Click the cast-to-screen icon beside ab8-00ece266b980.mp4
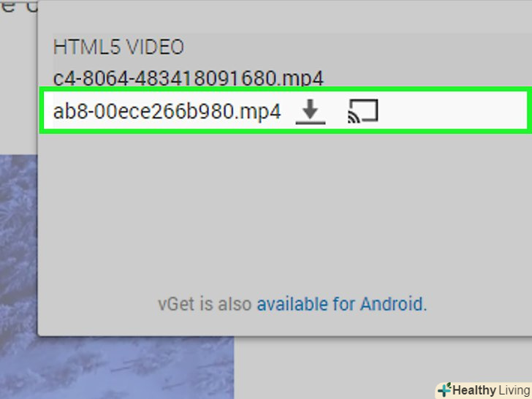Screen dimensions: 532x399 [363, 111]
